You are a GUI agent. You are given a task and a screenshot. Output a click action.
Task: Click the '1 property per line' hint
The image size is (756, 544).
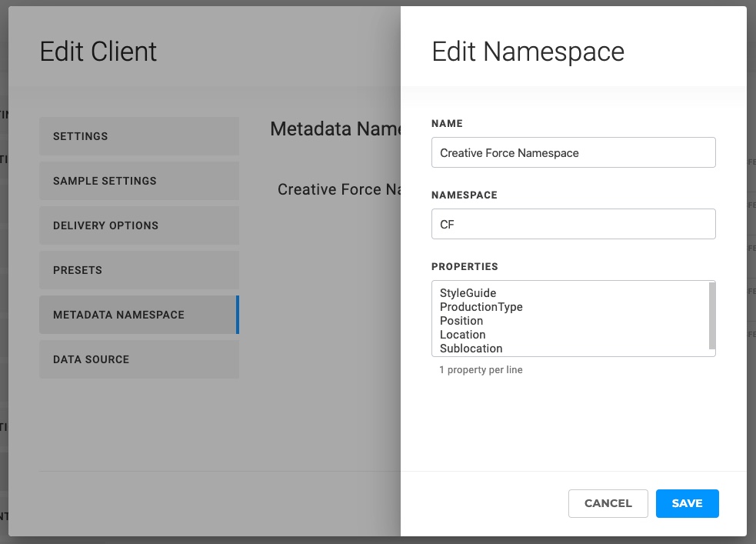coord(481,370)
